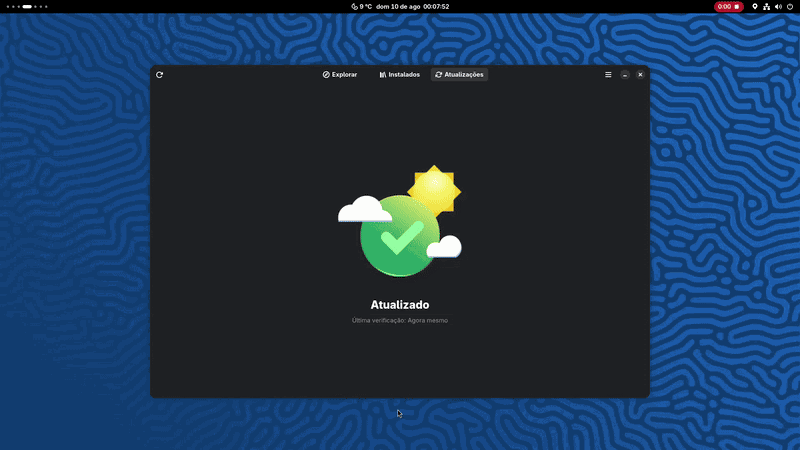The width and height of the screenshot is (800, 450).
Task: Open the hamburger main menu
Action: (x=608, y=74)
